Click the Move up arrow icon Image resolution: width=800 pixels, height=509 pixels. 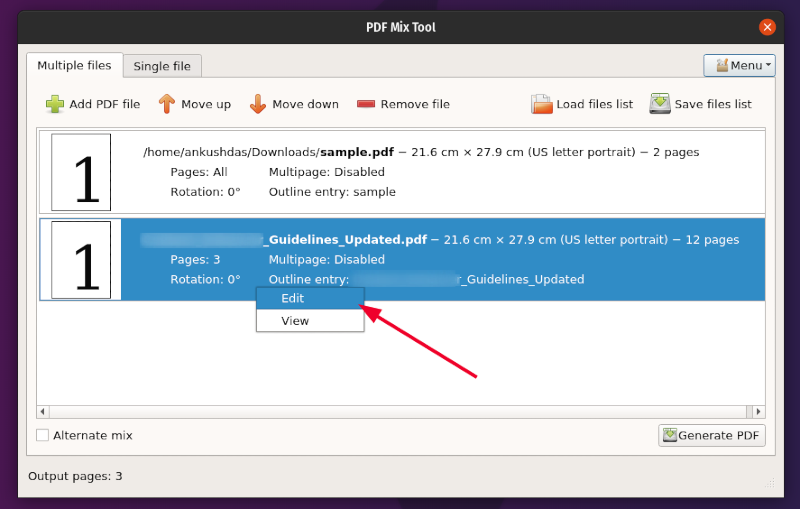point(167,104)
